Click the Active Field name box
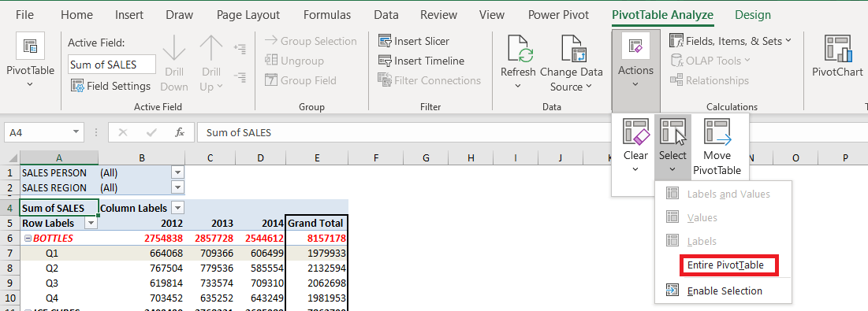Screen dimensions: 868x311 [112, 64]
